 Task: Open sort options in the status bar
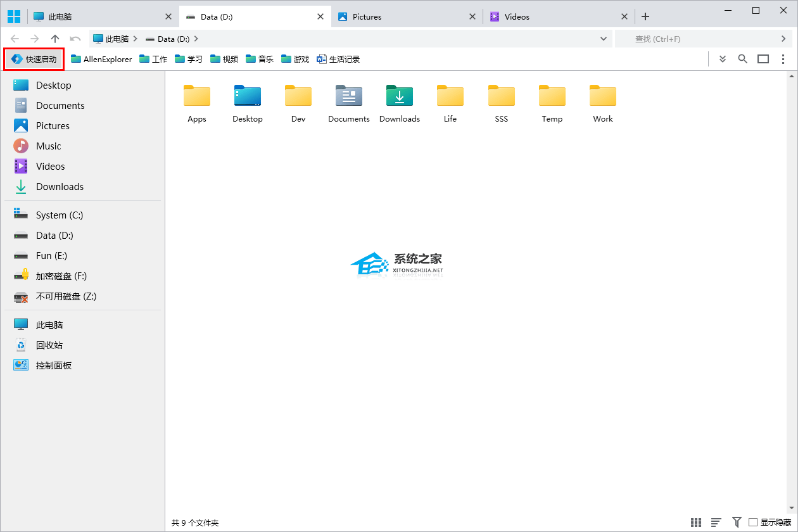(x=716, y=522)
